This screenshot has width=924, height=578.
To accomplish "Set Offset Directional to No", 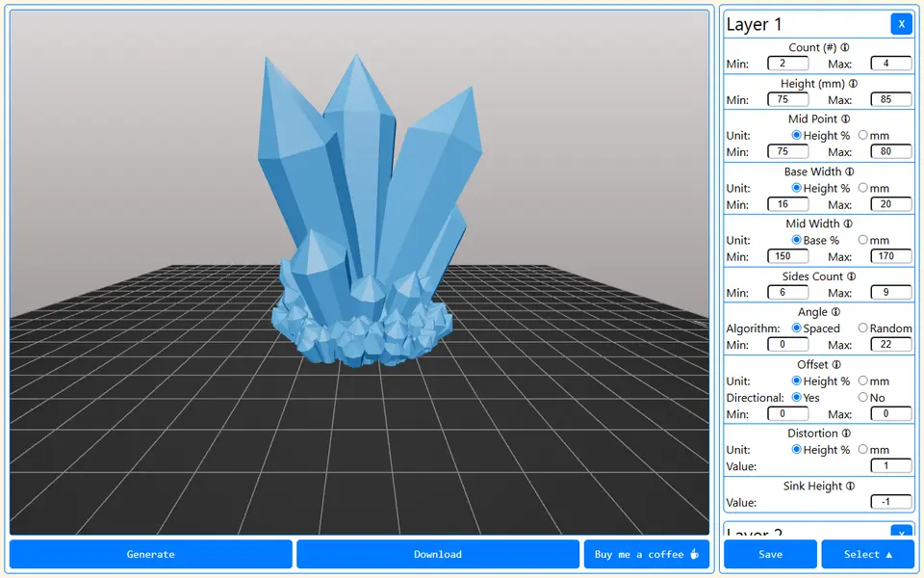I will coord(862,397).
